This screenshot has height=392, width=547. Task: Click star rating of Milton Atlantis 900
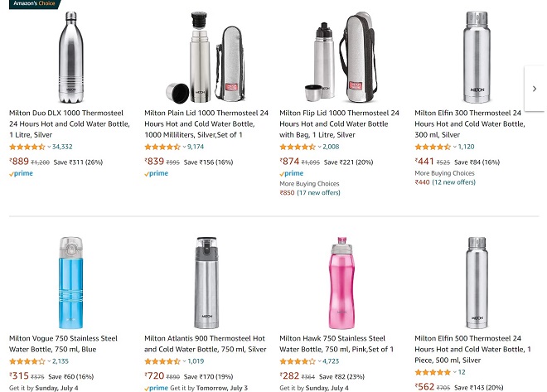click(x=162, y=361)
